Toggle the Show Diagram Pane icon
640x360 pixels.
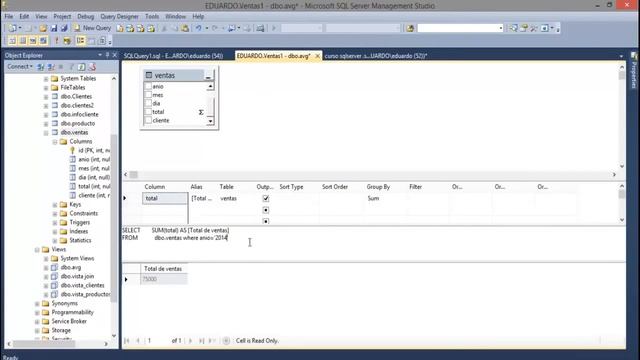pyautogui.click(x=12, y=41)
